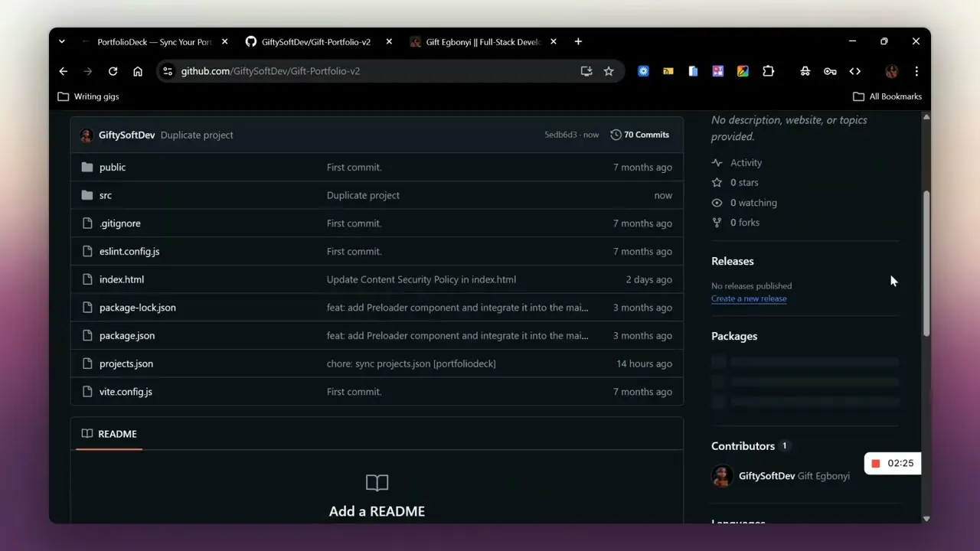Click the github.com address bar URL

[270, 71]
